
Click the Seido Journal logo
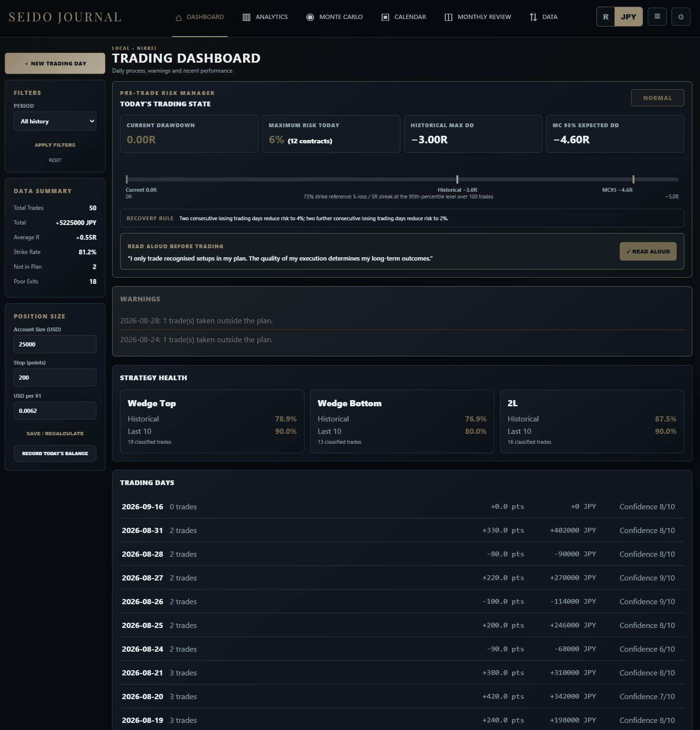coord(65,17)
